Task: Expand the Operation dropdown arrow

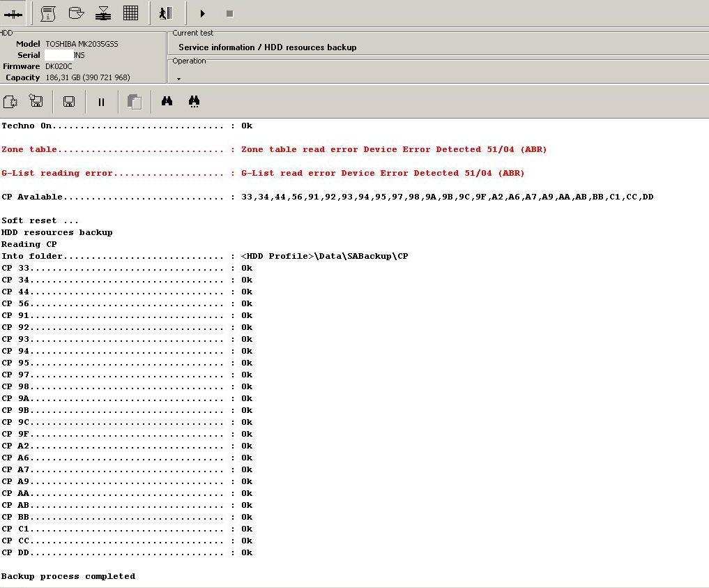Action: [178, 79]
